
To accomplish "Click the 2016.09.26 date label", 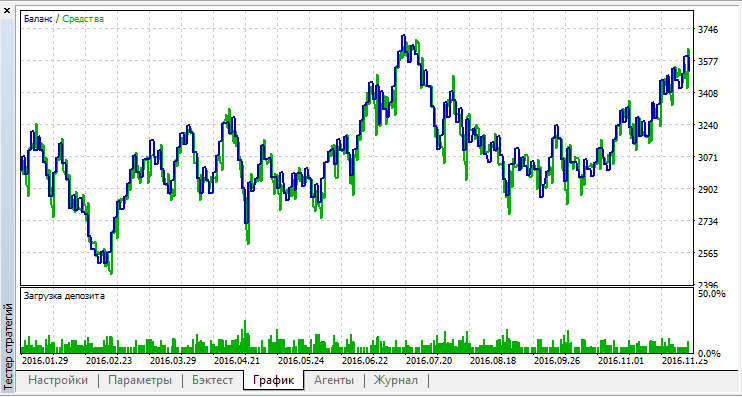I will (557, 361).
